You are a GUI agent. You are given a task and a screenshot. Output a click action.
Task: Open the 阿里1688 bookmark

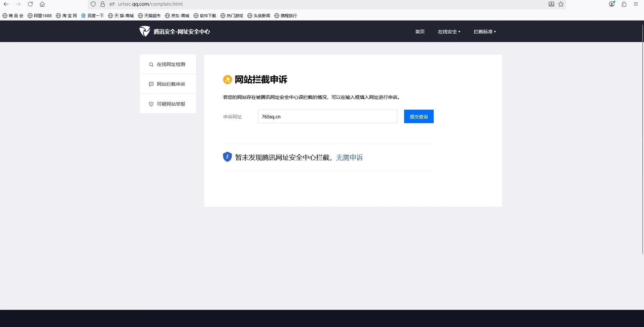[40, 15]
